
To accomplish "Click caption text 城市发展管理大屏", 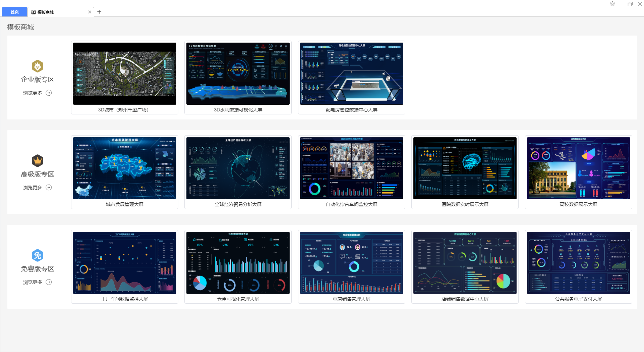I will point(125,204).
